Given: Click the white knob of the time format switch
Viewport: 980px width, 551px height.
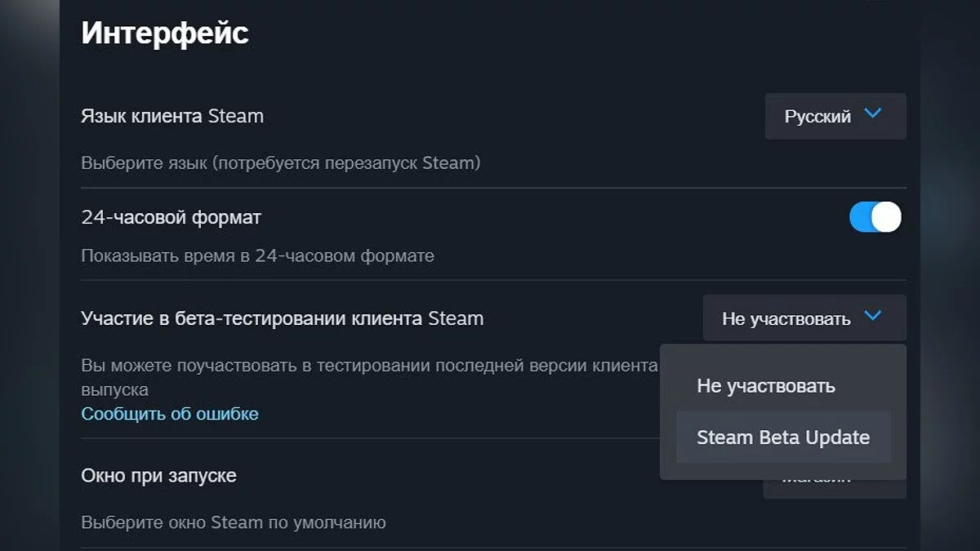Looking at the screenshot, I should (886, 218).
